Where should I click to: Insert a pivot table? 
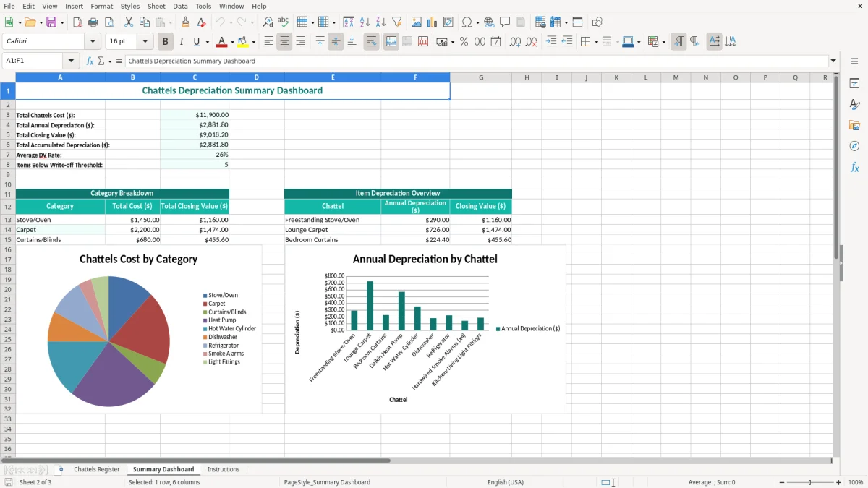[448, 22]
